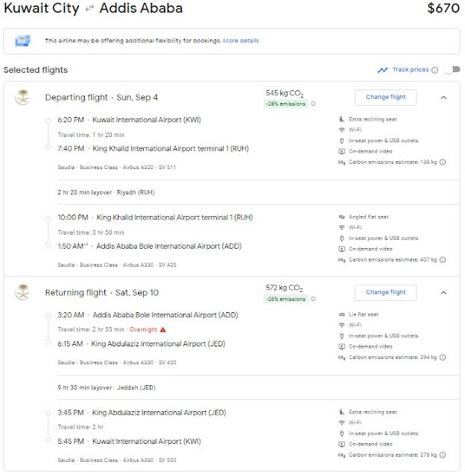Screen dimensions: 465x476
Task: Click the Saudia logo beside Returning flight
Action: click(22, 293)
